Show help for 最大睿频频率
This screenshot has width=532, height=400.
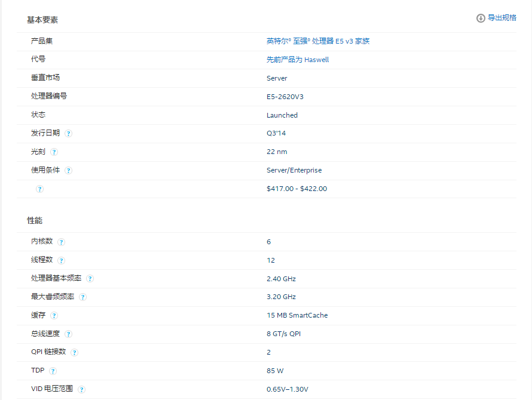point(82,297)
